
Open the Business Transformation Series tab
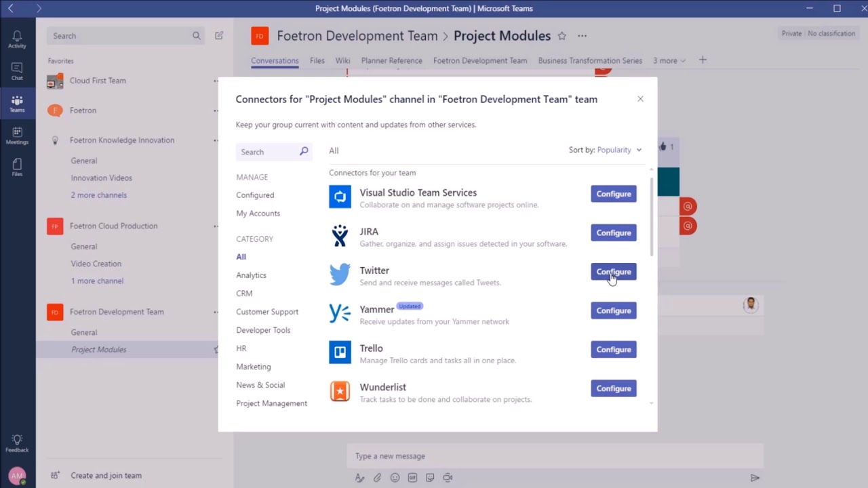(x=590, y=60)
